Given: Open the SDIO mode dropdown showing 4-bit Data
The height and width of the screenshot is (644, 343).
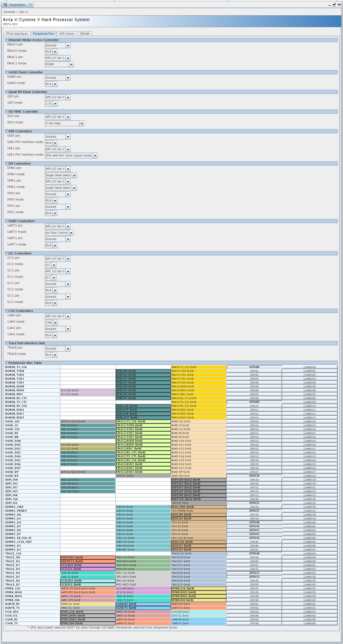Looking at the screenshot, I should pyautogui.click(x=64, y=123).
